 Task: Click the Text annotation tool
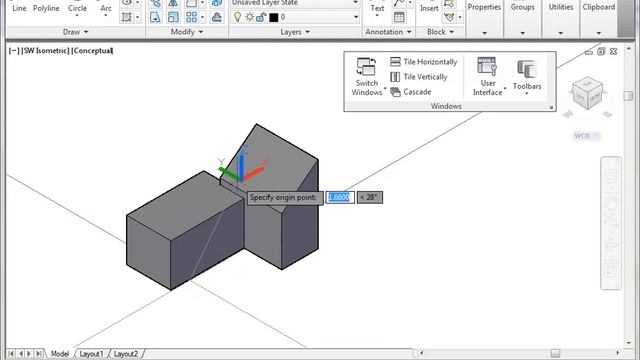tap(377, 8)
